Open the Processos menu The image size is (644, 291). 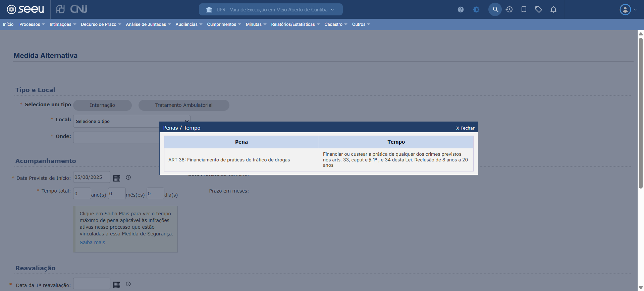tap(32, 24)
